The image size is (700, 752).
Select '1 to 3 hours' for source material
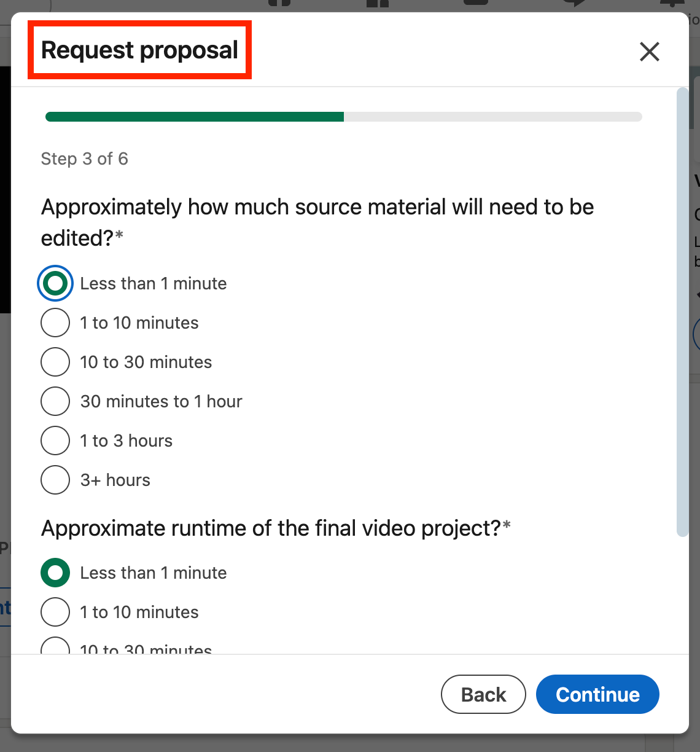(x=55, y=441)
